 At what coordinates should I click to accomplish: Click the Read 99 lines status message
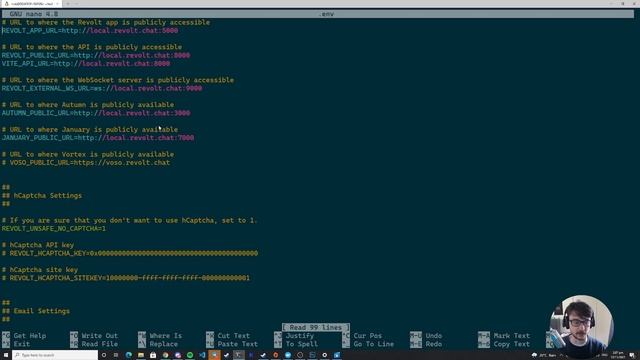pos(316,327)
